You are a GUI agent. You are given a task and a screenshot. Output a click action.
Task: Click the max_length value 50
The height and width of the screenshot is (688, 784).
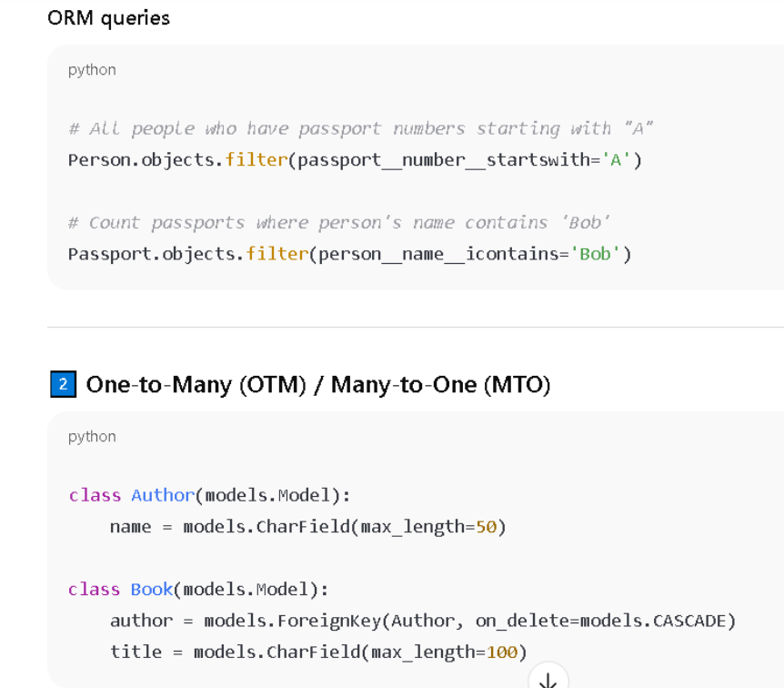tap(486, 527)
